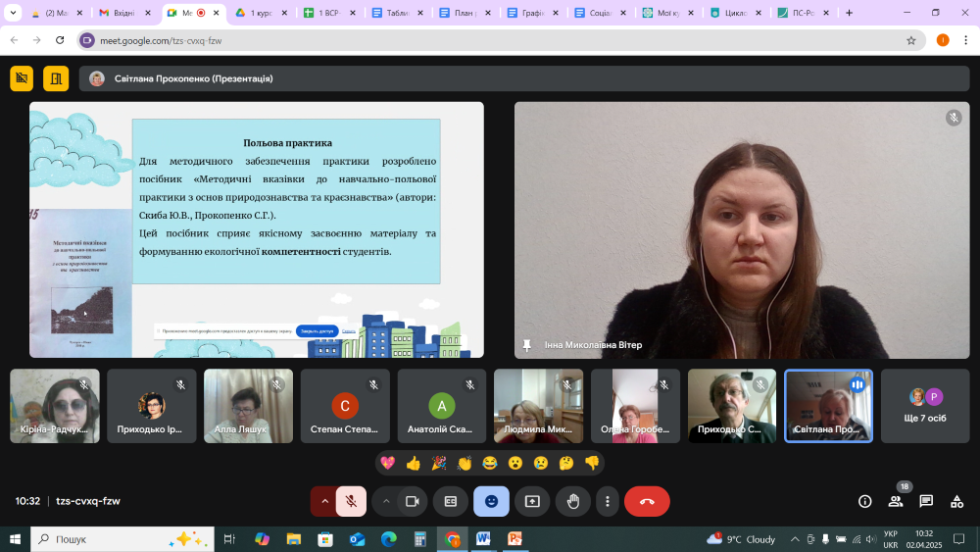Click the Windows search box 'Пошук'

coord(122,539)
